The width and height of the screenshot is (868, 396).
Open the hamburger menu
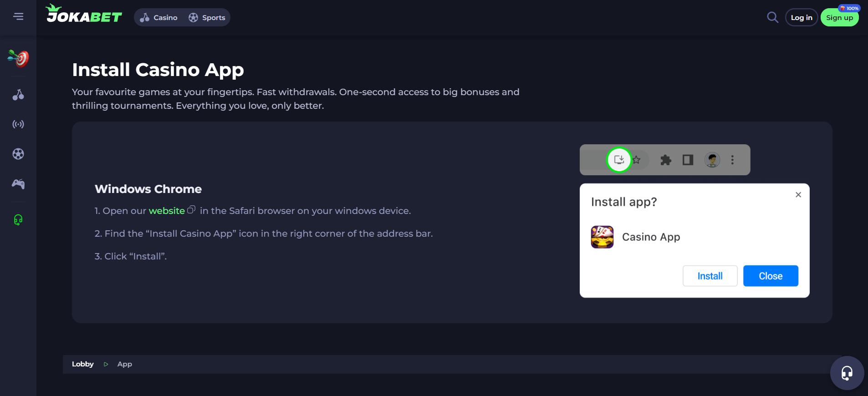[18, 16]
